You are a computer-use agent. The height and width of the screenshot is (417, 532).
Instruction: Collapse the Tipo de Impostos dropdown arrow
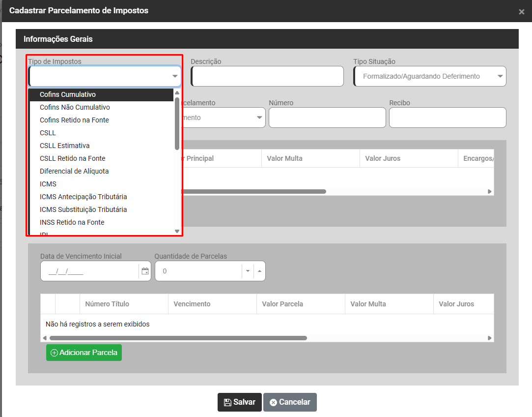click(175, 76)
